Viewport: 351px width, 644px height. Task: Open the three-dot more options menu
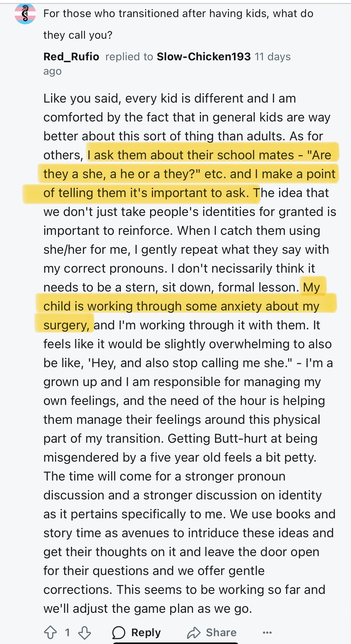pyautogui.click(x=267, y=633)
